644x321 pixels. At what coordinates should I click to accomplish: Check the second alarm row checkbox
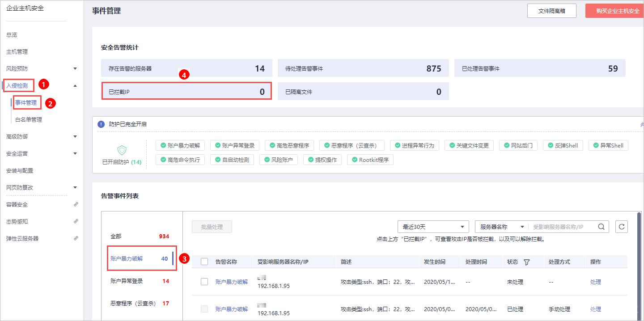tap(204, 309)
